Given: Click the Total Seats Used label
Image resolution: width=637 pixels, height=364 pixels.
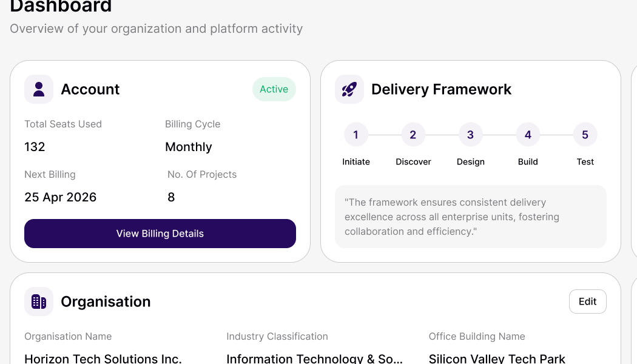Looking at the screenshot, I should tap(63, 124).
